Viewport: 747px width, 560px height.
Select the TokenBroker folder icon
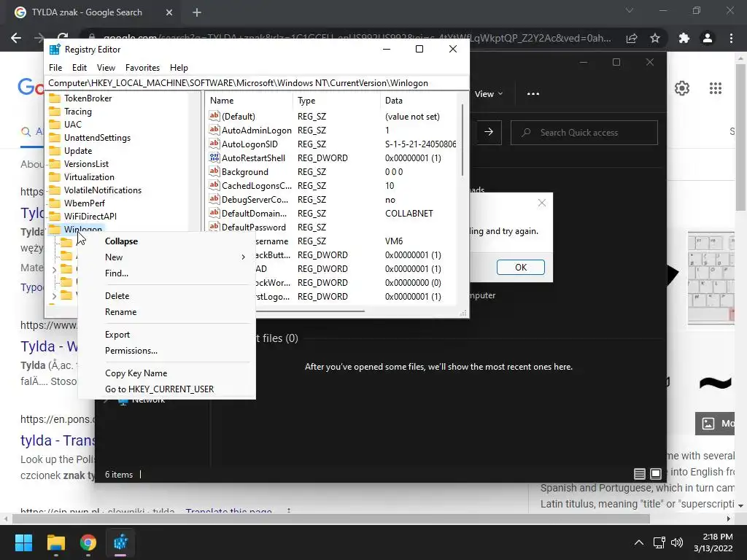(x=55, y=98)
